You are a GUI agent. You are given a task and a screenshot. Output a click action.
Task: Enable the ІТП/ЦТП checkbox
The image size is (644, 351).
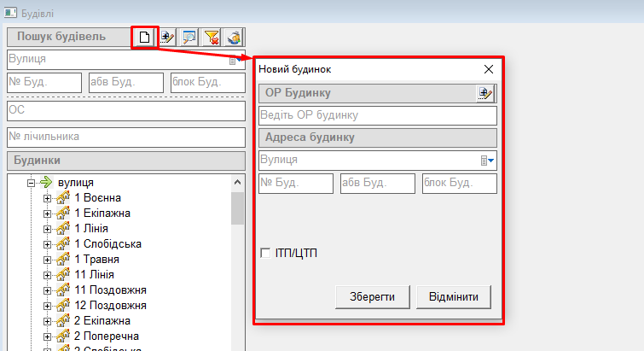click(266, 253)
